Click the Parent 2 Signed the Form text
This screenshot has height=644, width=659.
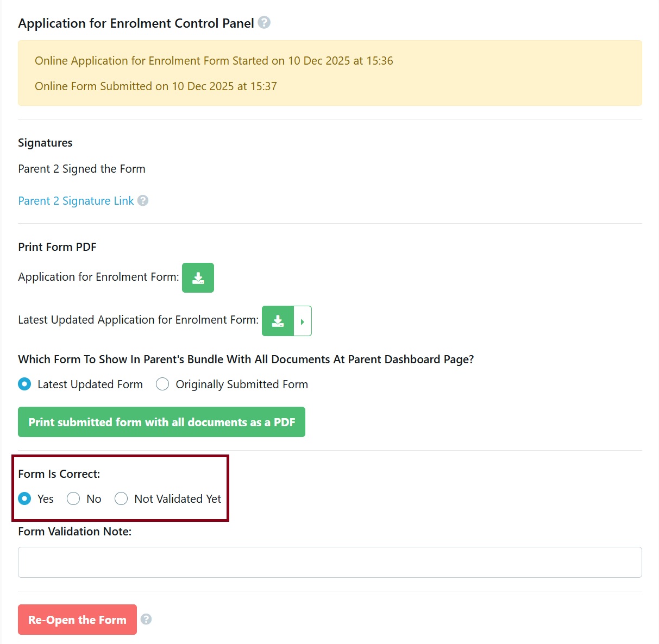coord(81,168)
